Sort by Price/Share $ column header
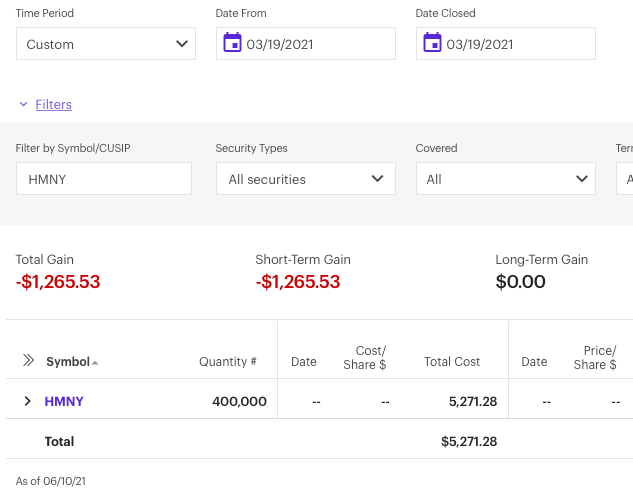The width and height of the screenshot is (633, 490). tap(600, 357)
